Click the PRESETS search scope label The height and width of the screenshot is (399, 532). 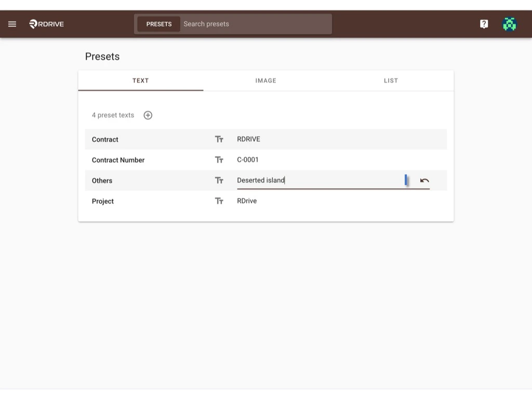tap(159, 23)
